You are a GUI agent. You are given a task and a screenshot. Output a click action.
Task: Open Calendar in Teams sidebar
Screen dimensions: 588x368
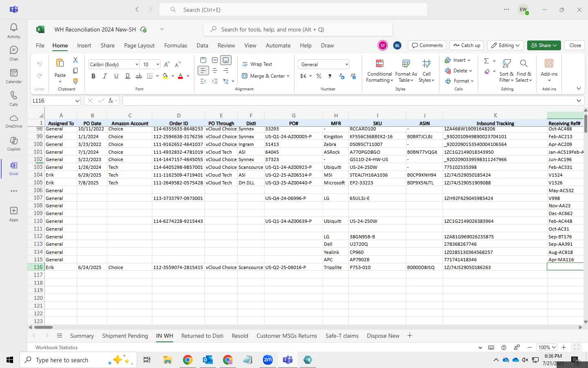13,76
